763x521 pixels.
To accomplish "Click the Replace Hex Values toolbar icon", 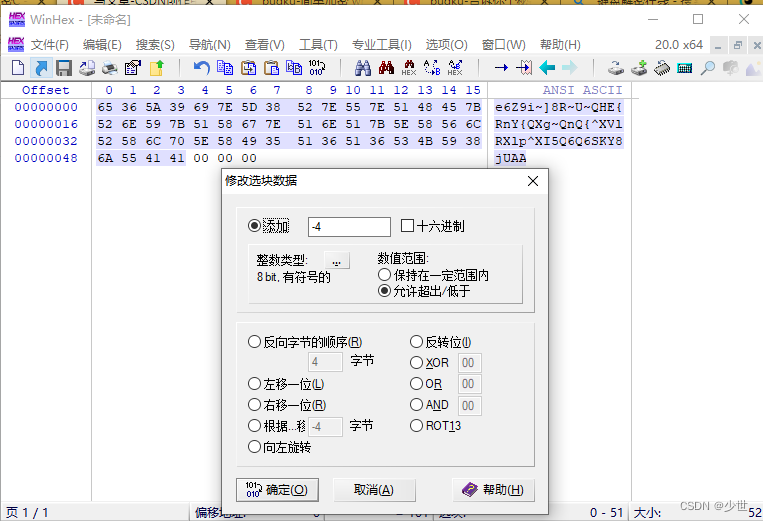I will [455, 68].
